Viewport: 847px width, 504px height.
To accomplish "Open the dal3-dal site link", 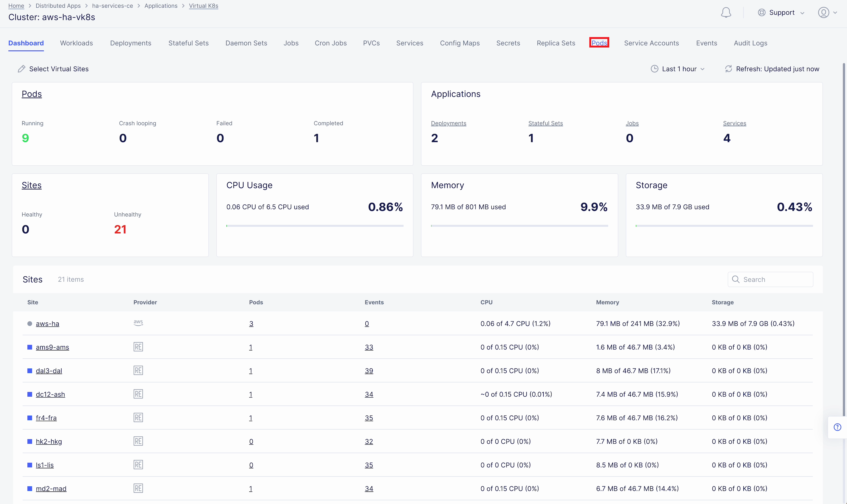I will 49,370.
